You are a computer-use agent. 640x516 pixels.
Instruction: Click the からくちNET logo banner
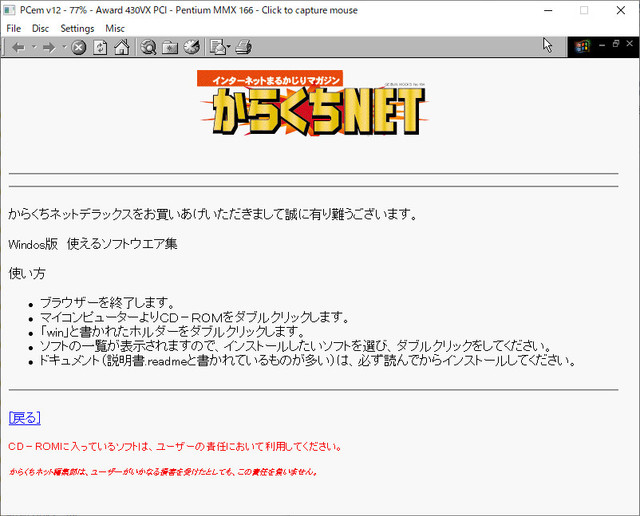point(313,103)
